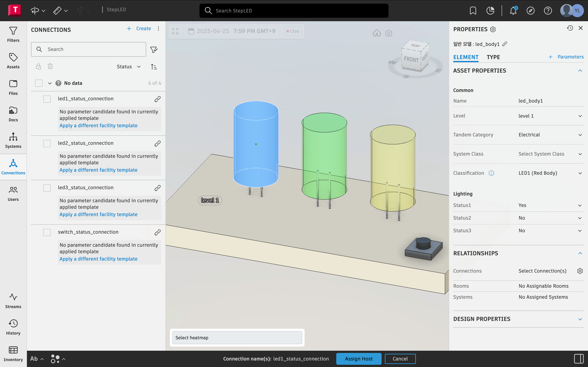Open the Tandem Category dropdown
This screenshot has width=588, height=367.
(550, 135)
